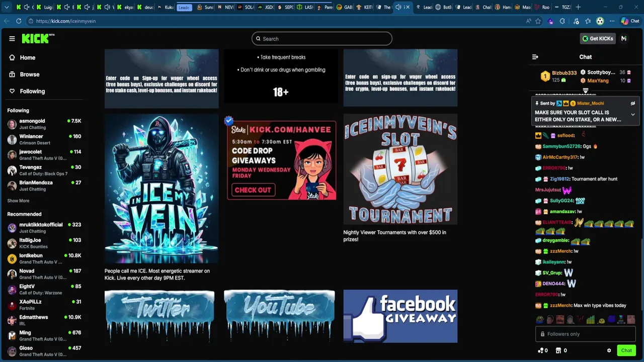Open BrianMendoza channel in Following list
The height and width of the screenshot is (362, 644).
[44, 186]
